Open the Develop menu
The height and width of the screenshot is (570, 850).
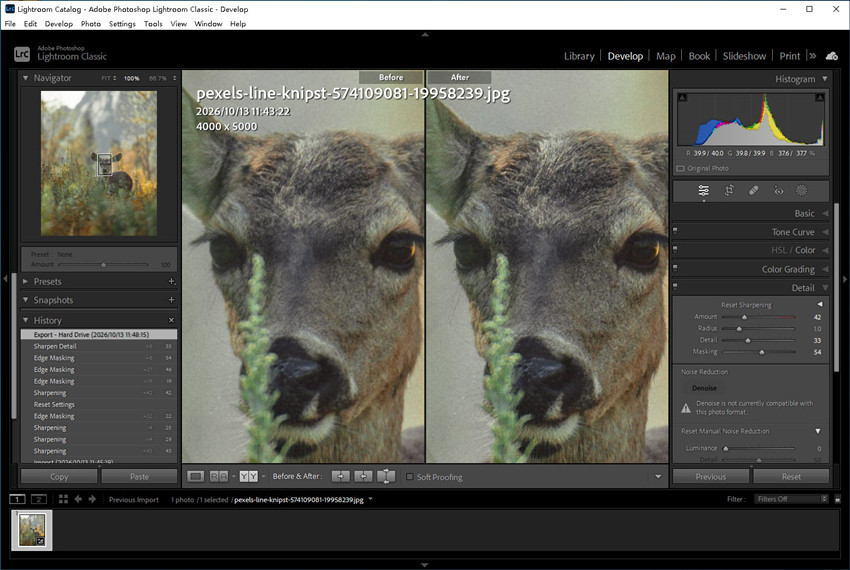coord(59,24)
